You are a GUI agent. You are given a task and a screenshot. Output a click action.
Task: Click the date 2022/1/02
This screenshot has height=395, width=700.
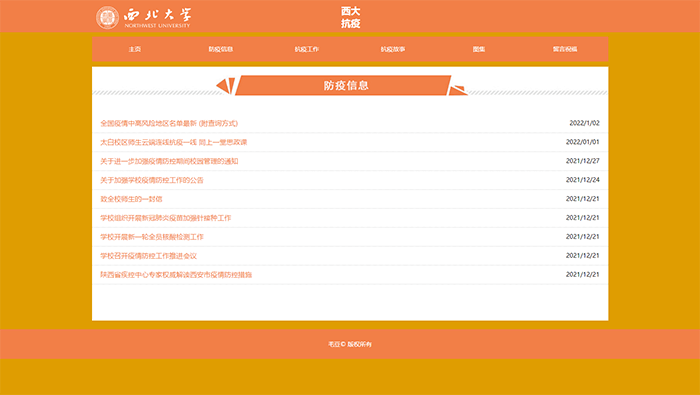[584, 123]
